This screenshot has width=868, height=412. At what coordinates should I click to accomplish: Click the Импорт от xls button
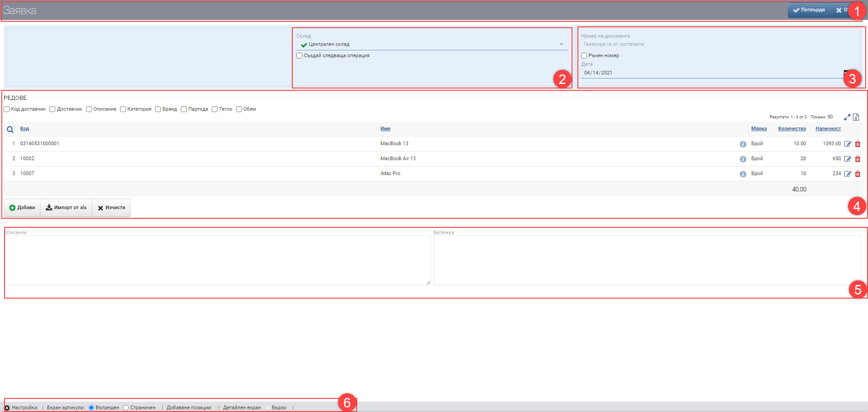point(66,207)
